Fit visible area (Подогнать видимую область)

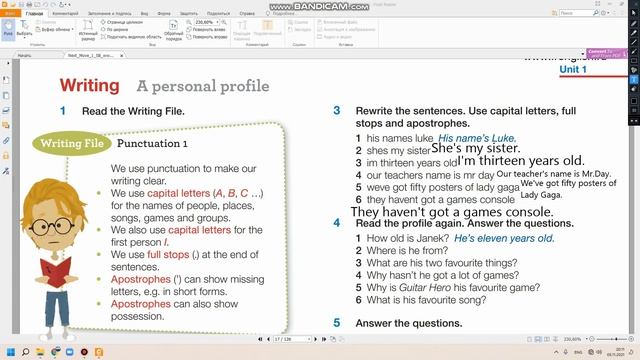[131, 37]
